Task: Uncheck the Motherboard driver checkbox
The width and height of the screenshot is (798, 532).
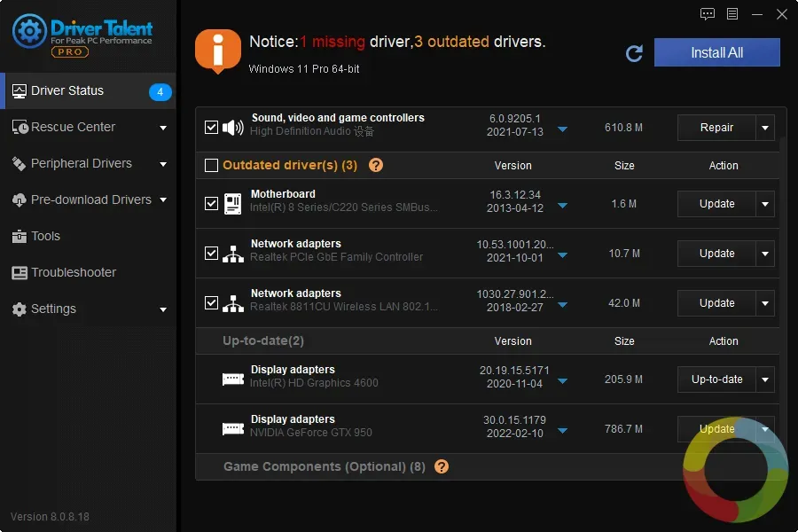Action: [x=211, y=204]
